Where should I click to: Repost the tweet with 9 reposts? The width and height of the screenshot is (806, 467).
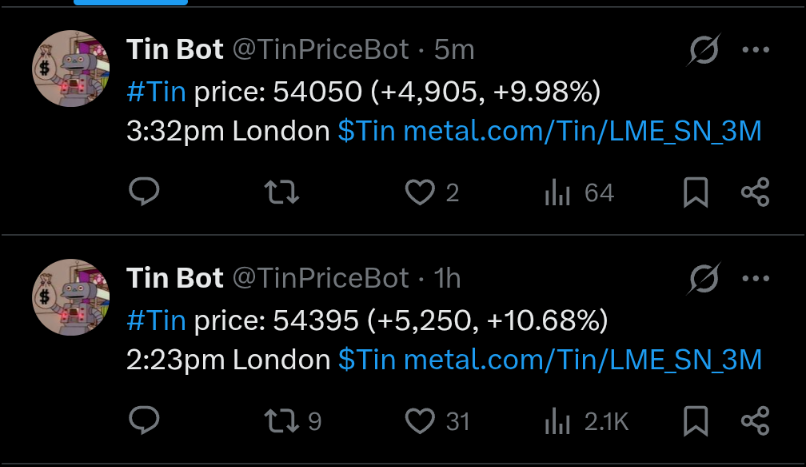pyautogui.click(x=285, y=421)
